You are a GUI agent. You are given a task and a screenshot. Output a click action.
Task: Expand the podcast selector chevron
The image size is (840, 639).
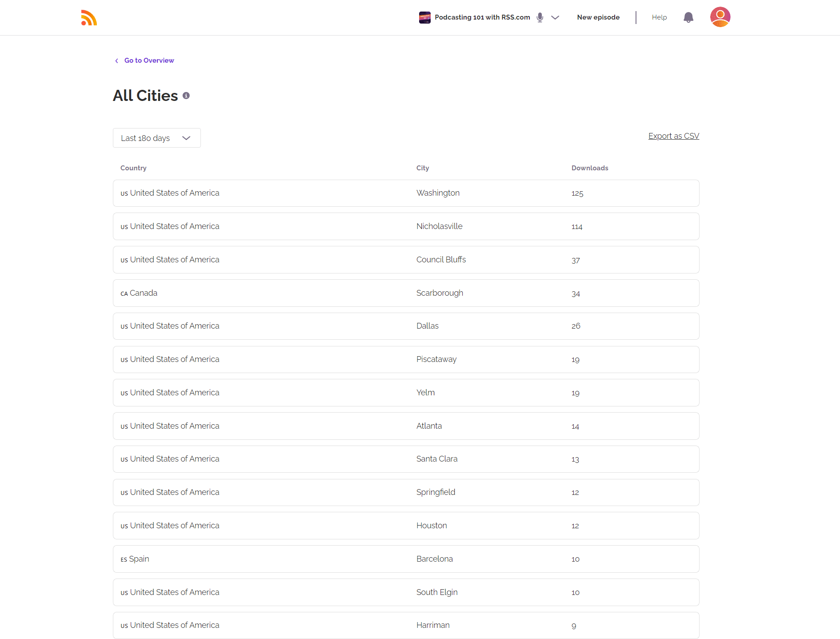click(555, 17)
